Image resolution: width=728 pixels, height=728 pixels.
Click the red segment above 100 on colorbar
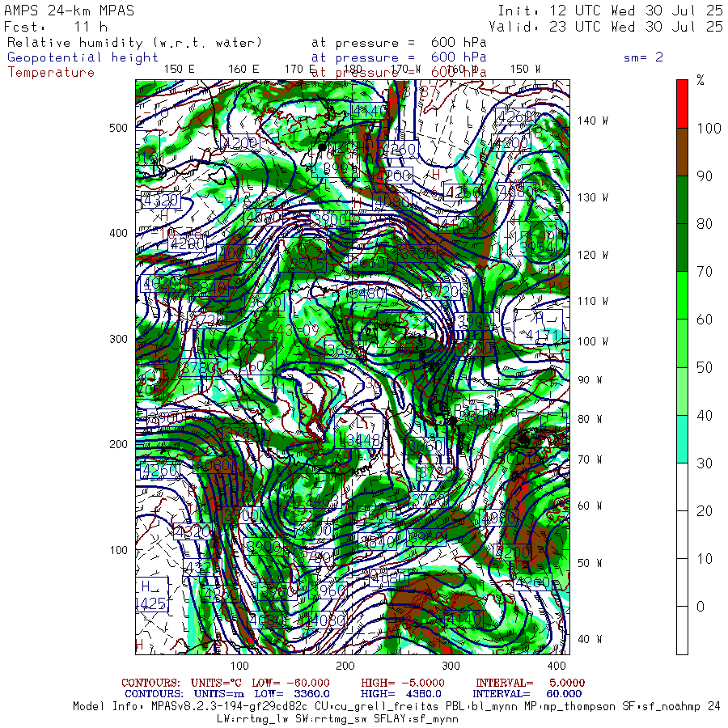tap(682, 104)
